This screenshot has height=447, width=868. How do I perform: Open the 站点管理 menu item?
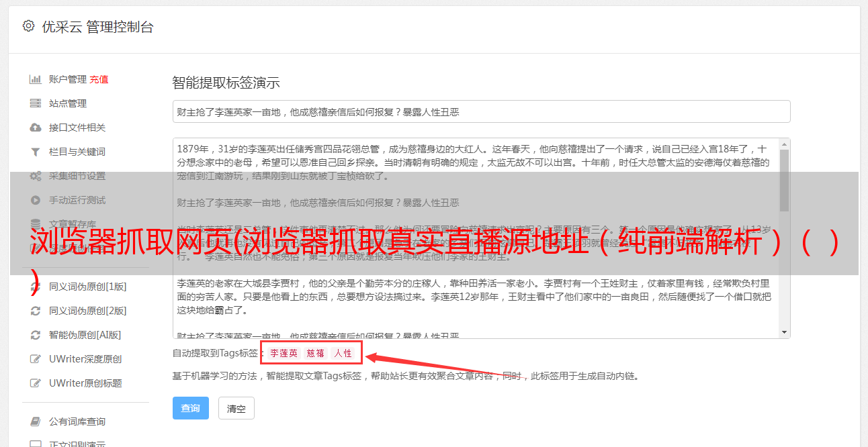68,103
